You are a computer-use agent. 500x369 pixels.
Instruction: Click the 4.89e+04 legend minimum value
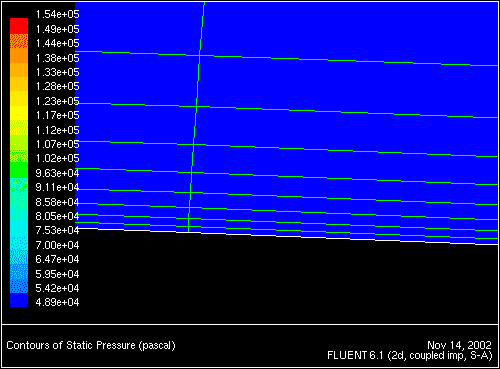coord(57,302)
